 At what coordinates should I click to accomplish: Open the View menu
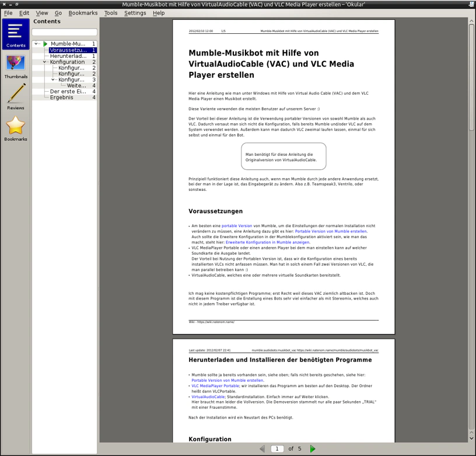click(42, 13)
